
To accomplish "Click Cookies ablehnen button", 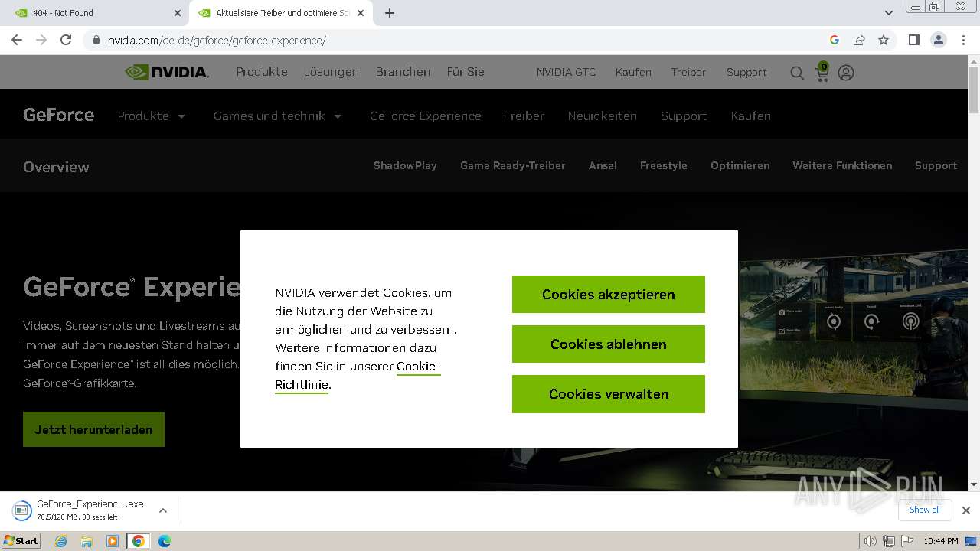I will tap(609, 344).
